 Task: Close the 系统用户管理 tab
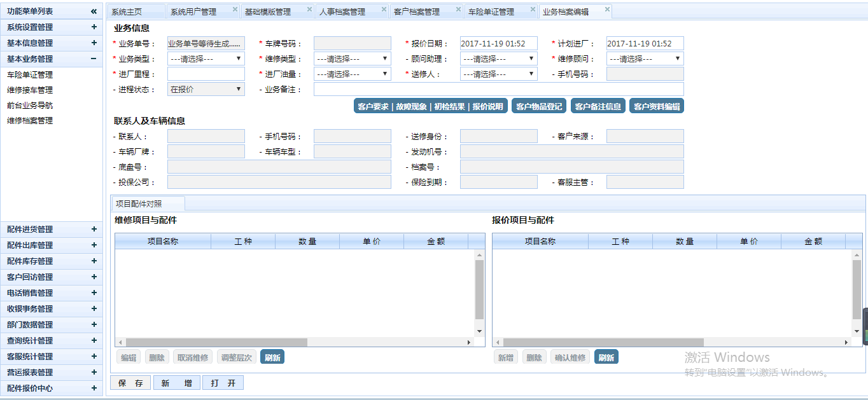coord(235,10)
